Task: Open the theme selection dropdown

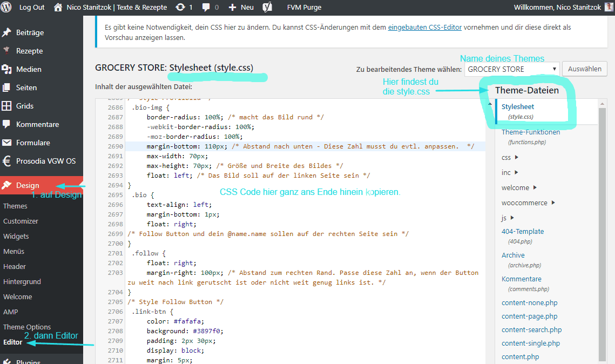Action: pyautogui.click(x=511, y=69)
